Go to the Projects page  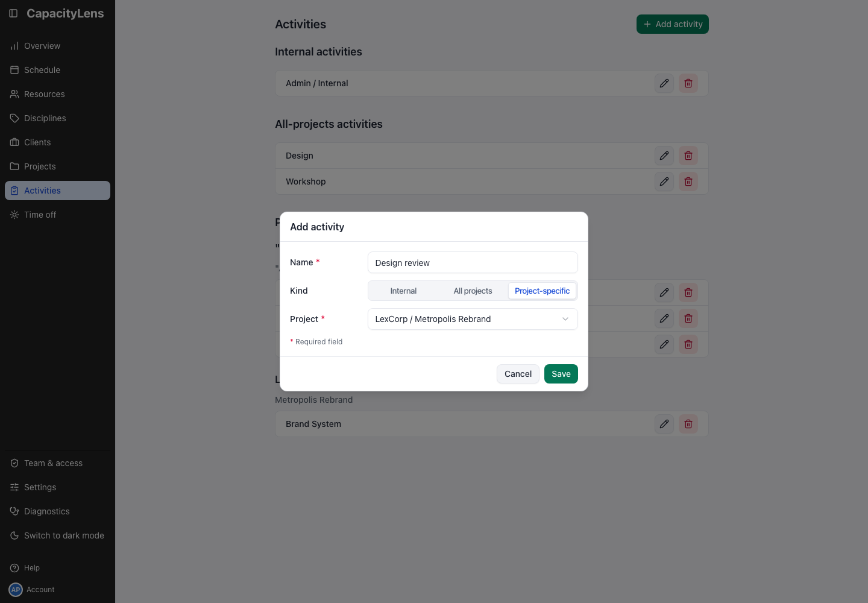pos(57,166)
